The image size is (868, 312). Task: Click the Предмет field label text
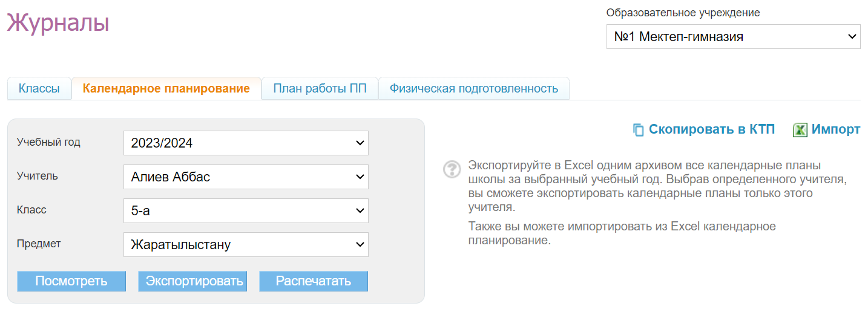click(x=39, y=244)
